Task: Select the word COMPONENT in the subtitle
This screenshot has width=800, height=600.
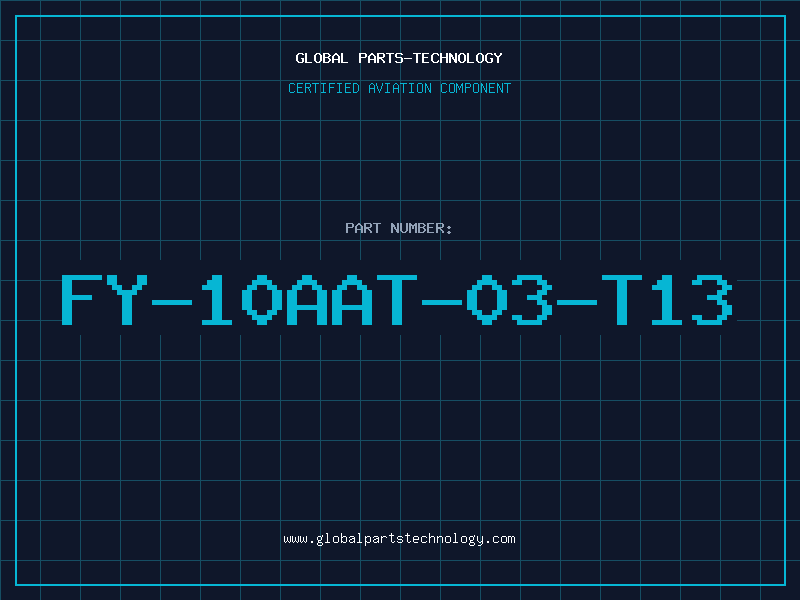Action: tap(476, 88)
